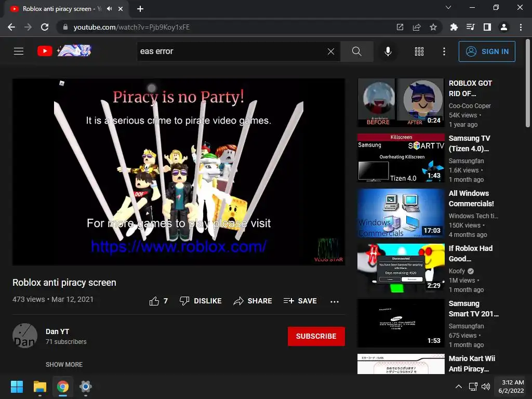
Task: Open the All Windows Commercials thumbnail
Action: [401, 213]
